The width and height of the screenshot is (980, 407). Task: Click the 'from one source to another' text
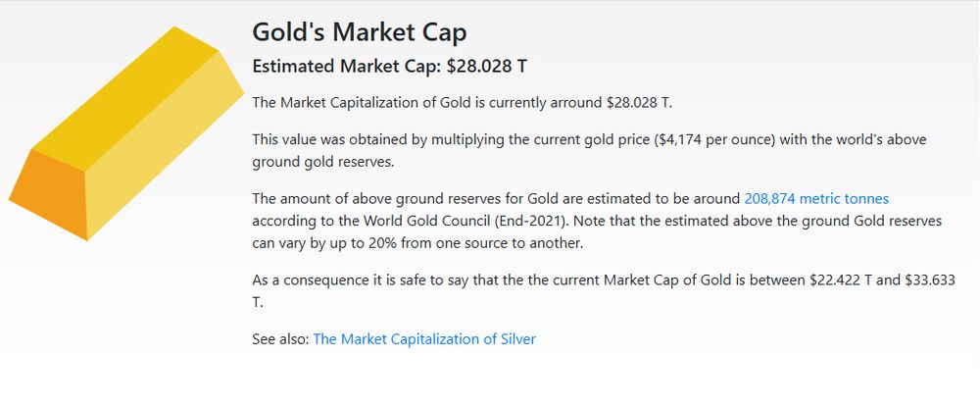(x=492, y=243)
